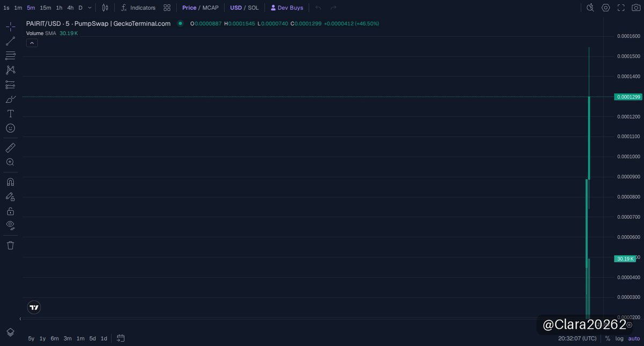Switch to 15m timeframe
Image resolution: width=644 pixels, height=346 pixels.
point(46,8)
